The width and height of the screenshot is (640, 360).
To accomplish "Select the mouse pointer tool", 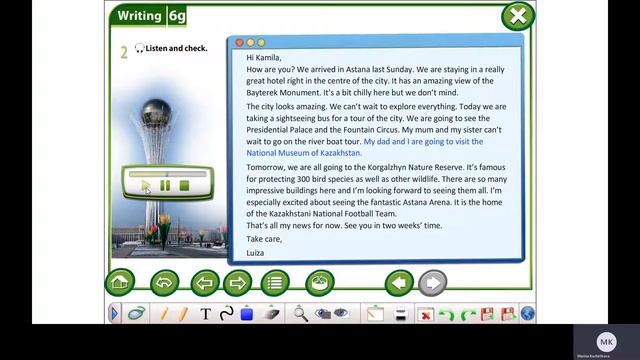I will [136, 313].
